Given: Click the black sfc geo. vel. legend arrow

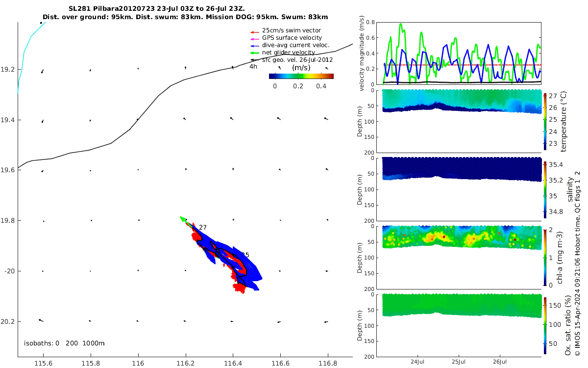Looking at the screenshot, I should coord(254,60).
